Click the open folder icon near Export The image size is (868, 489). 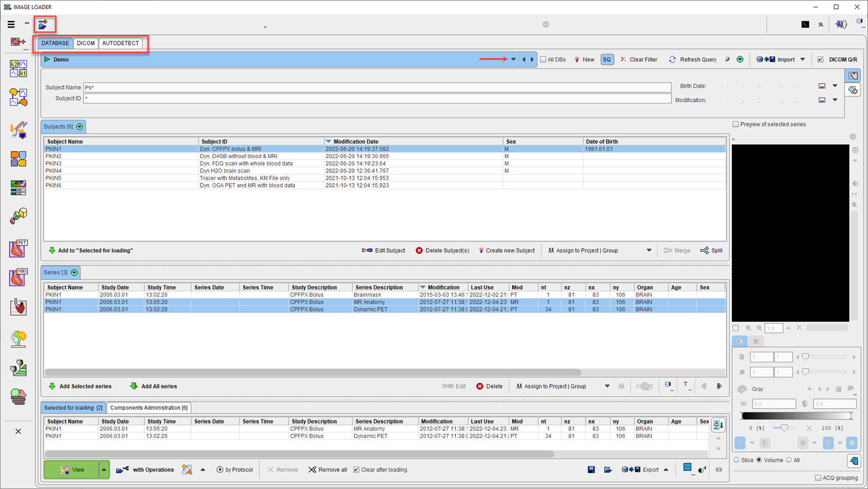tap(608, 470)
